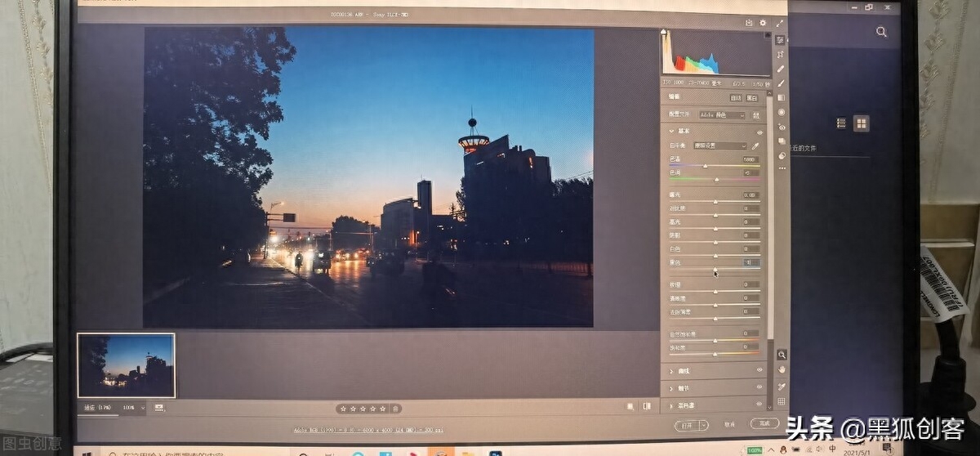The image size is (980, 456).
Task: Open the Snapshots panel icon
Action: 781,141
